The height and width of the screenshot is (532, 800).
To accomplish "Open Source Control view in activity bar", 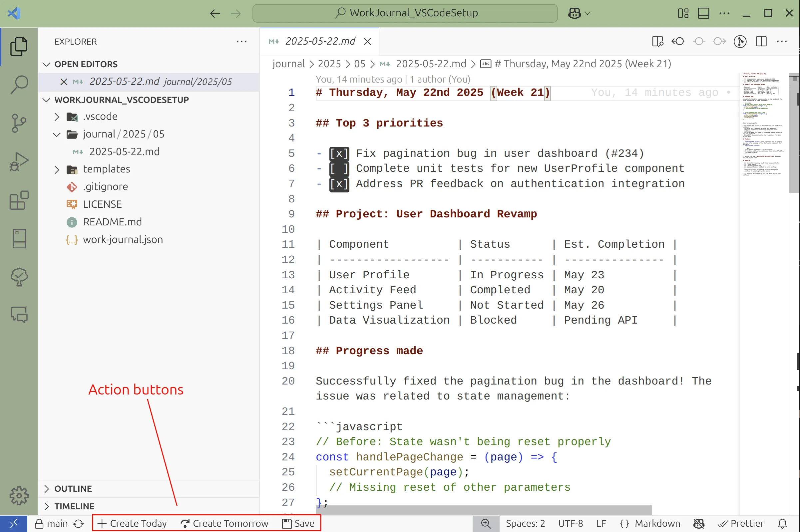I will click(19, 123).
